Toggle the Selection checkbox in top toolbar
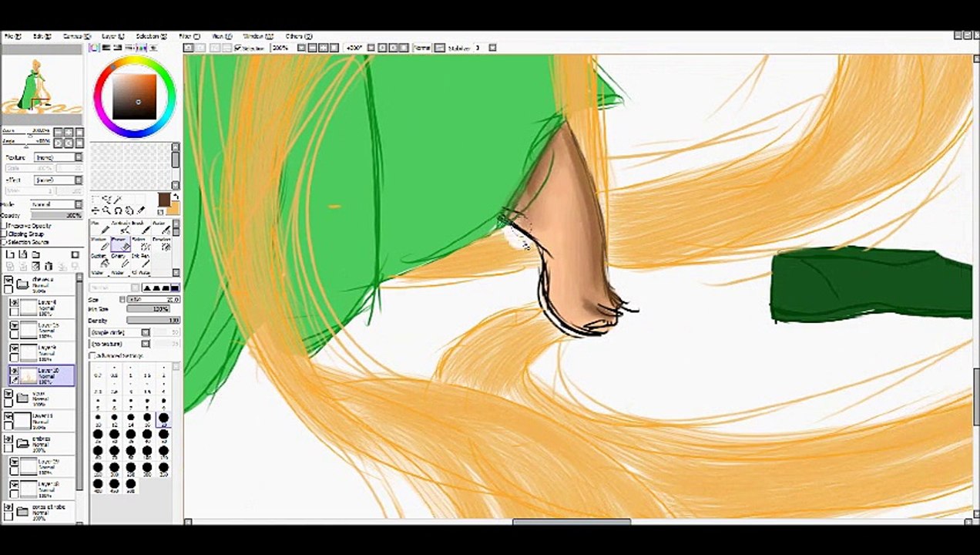980x555 pixels. tap(237, 48)
